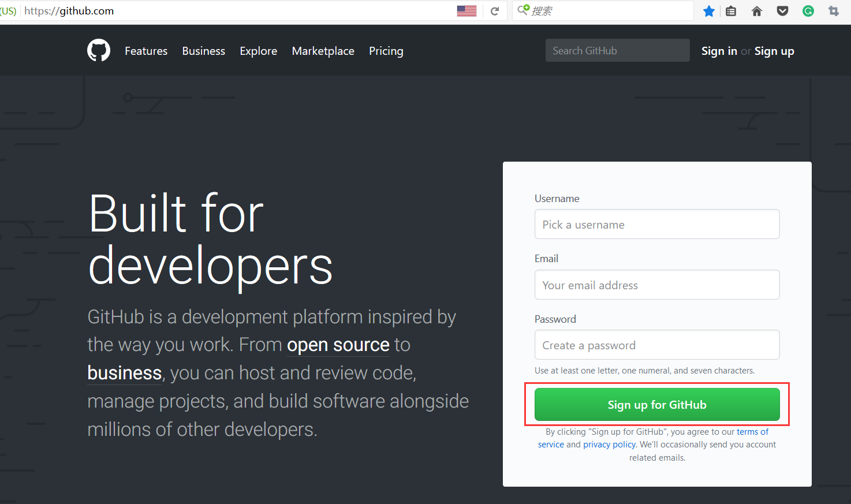Viewport: 851px width, 504px height.
Task: Click the password requirements hint text
Action: 644,371
